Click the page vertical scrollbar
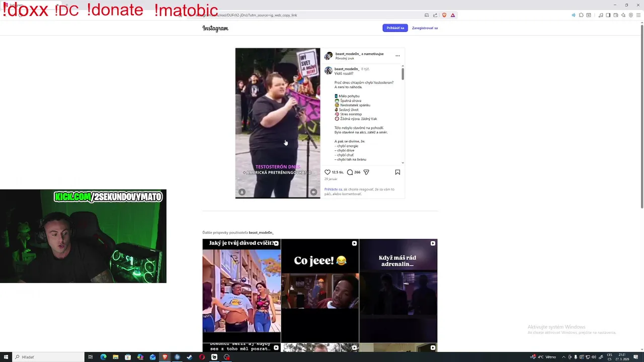This screenshot has height=362, width=644. coord(642,116)
